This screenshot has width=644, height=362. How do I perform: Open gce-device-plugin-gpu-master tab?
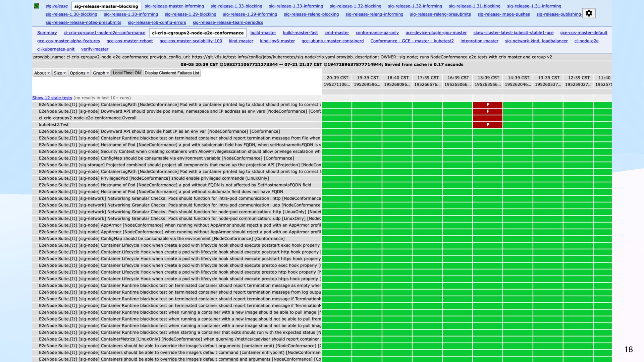[436, 33]
